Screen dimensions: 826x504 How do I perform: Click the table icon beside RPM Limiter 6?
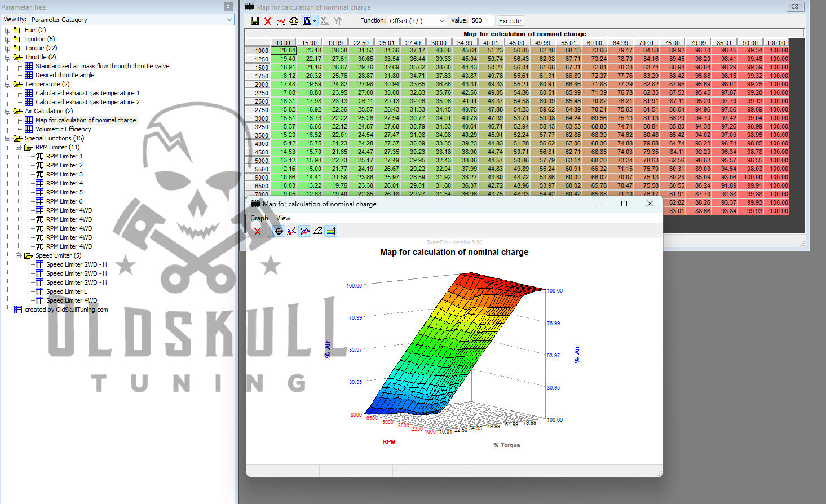click(x=39, y=201)
